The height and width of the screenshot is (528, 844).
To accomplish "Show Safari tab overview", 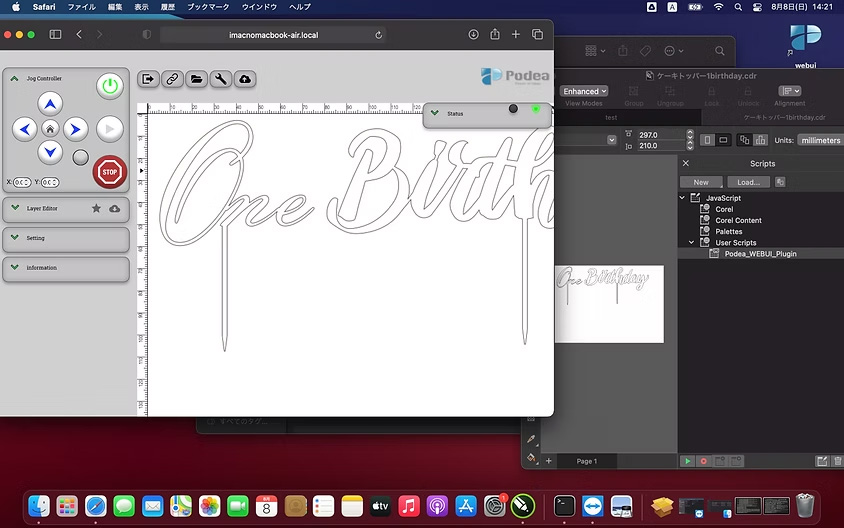I will (537, 34).
